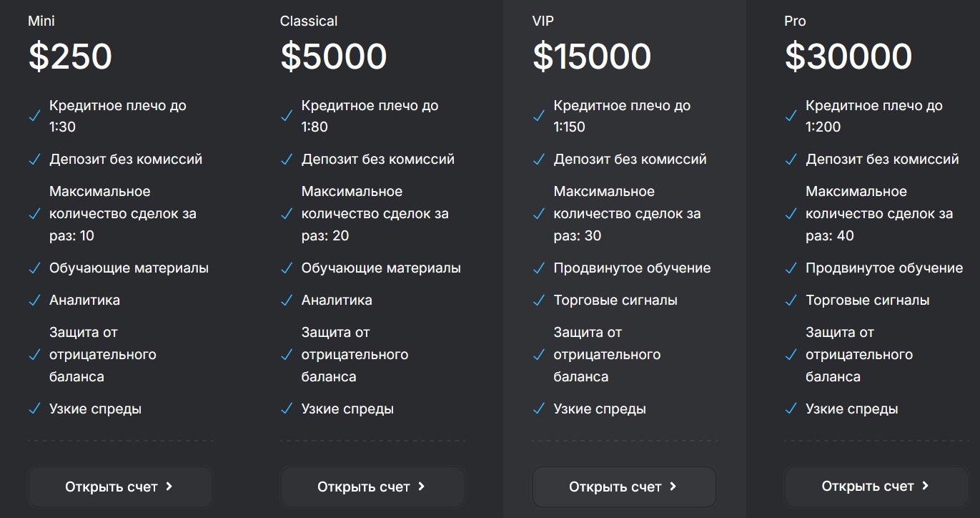Click the Pro plan title label
Viewport: 980px width, 518px height.
click(795, 21)
